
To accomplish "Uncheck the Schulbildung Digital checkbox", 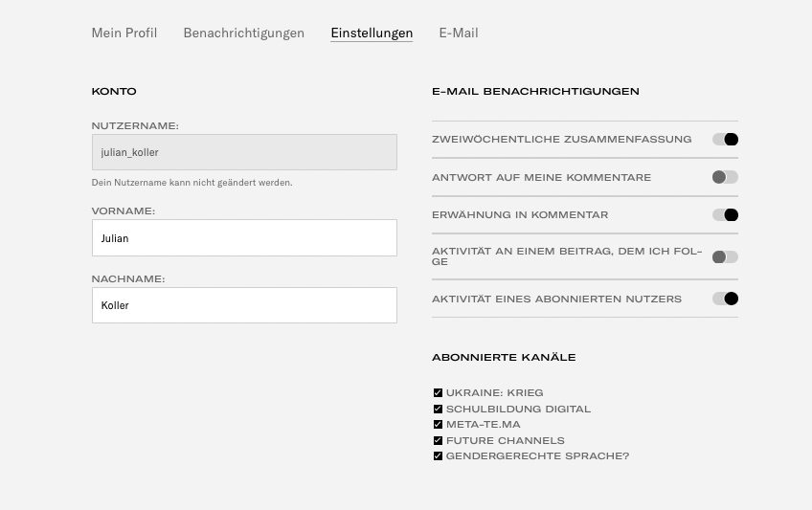I will [x=438, y=410].
